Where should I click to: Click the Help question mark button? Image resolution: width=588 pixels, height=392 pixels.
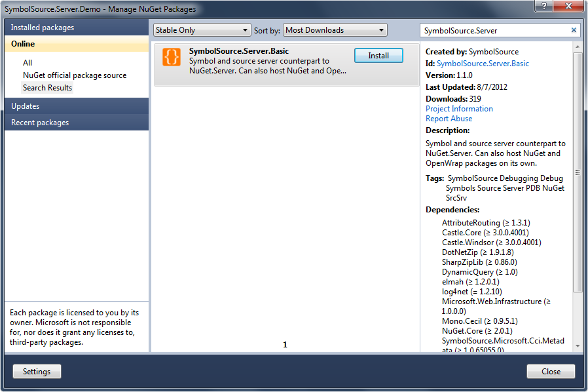[543, 6]
